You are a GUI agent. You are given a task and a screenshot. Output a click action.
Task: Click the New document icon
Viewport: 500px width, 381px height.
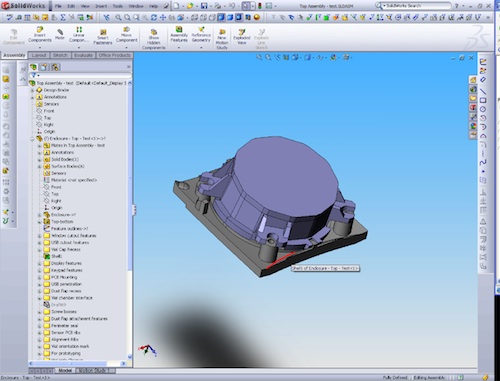coord(176,6)
